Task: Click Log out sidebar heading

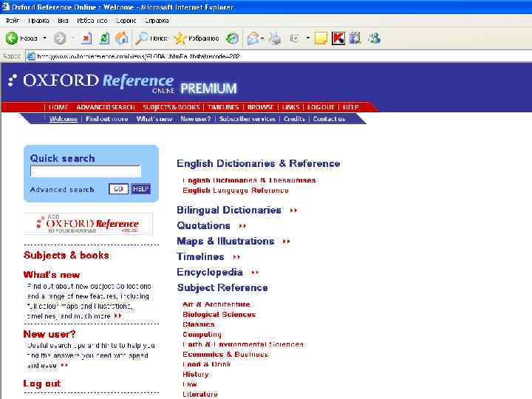Action: 41,383
